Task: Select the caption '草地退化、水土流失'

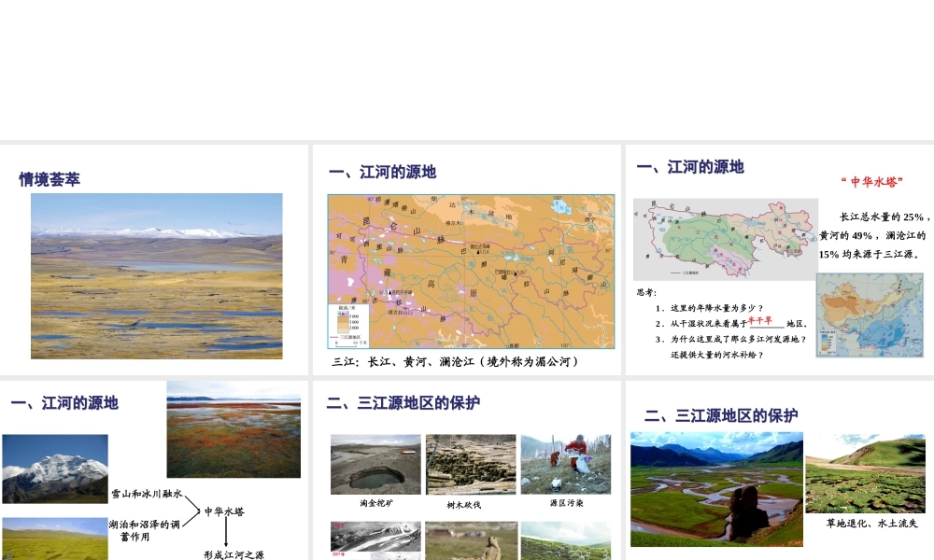Action: point(872,524)
